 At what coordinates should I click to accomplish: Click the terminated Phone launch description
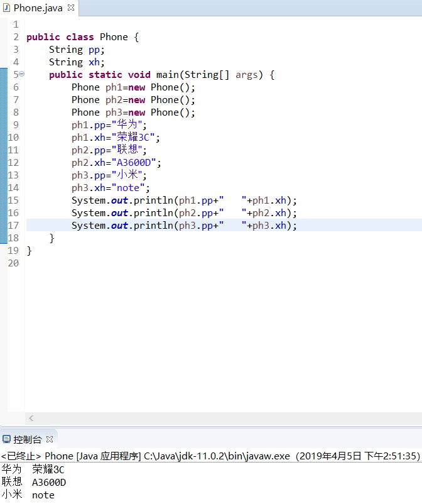210,456
